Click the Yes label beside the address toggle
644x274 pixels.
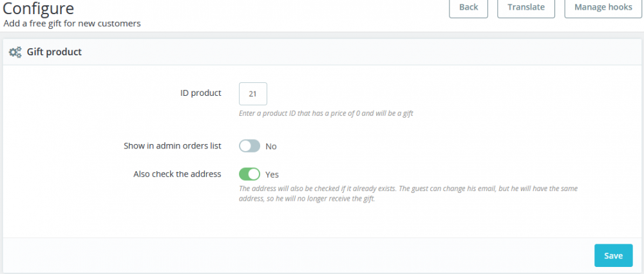point(272,174)
